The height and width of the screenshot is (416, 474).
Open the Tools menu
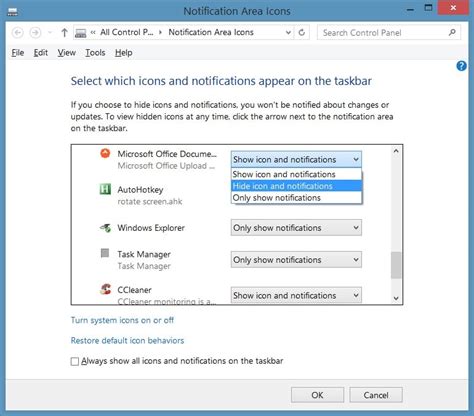click(x=95, y=53)
